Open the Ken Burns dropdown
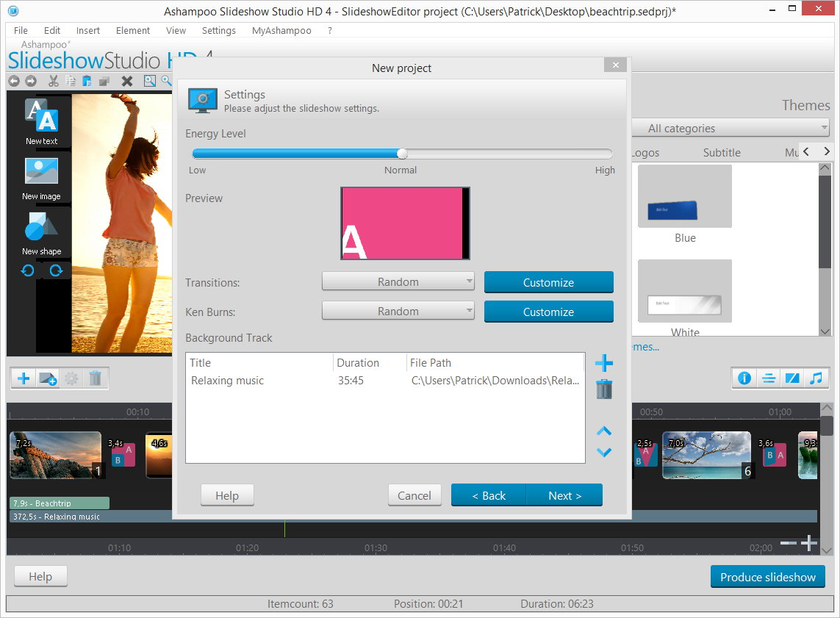The image size is (840, 618). (x=398, y=310)
